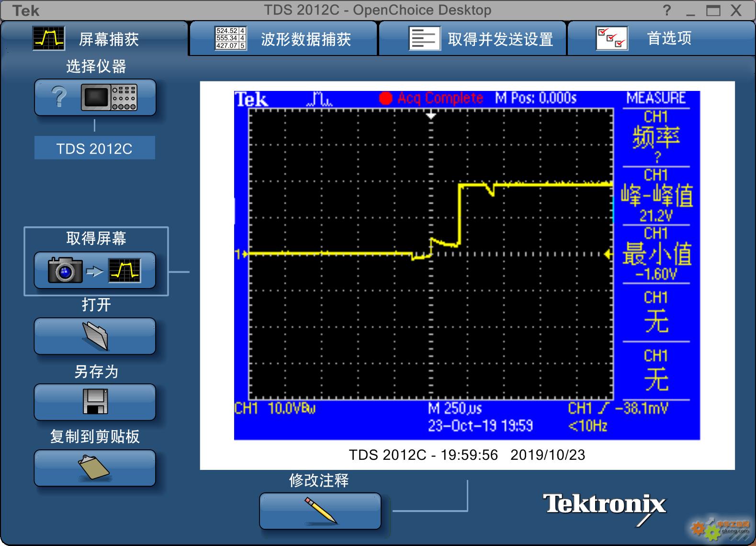
Task: Copy to clipboard using the clipboard button
Action: 95,468
